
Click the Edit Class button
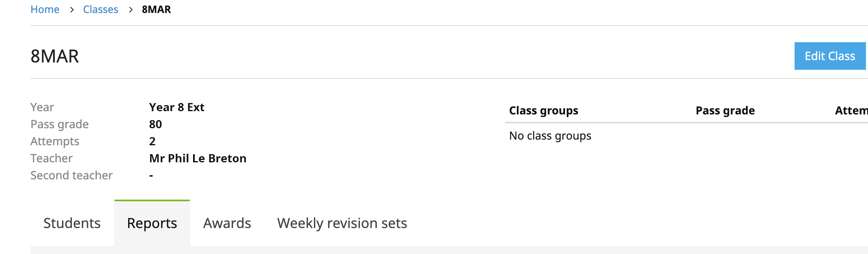click(830, 56)
